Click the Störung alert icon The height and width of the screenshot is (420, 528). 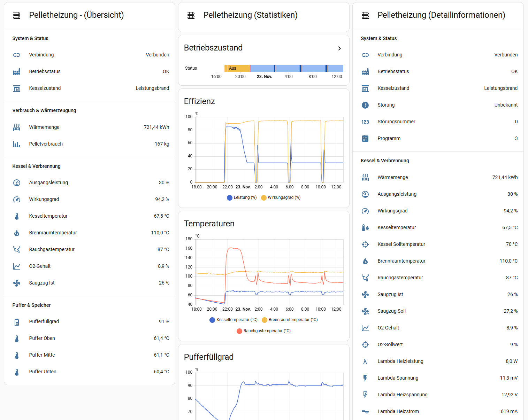[365, 105]
